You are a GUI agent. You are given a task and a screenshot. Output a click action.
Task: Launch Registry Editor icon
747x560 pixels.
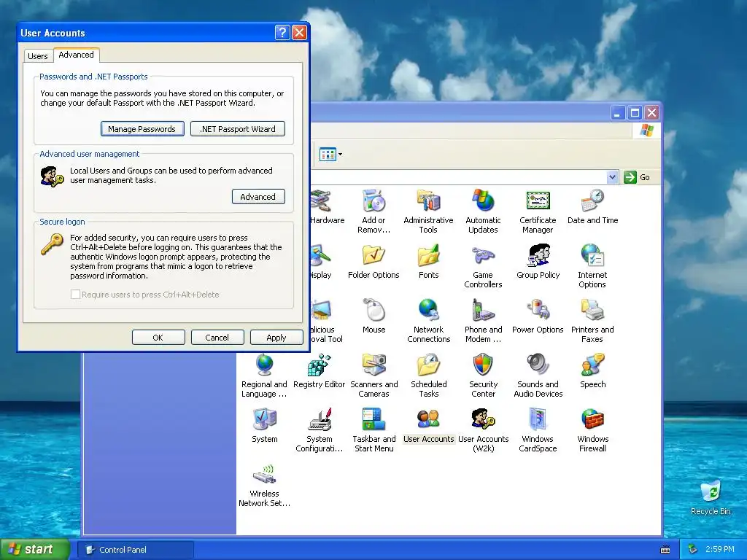[320, 365]
